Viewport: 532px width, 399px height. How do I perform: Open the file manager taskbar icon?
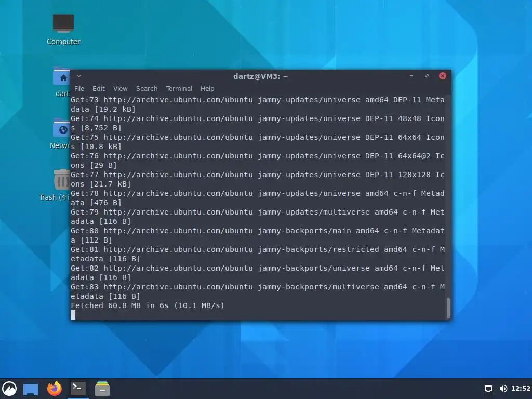pyautogui.click(x=102, y=389)
